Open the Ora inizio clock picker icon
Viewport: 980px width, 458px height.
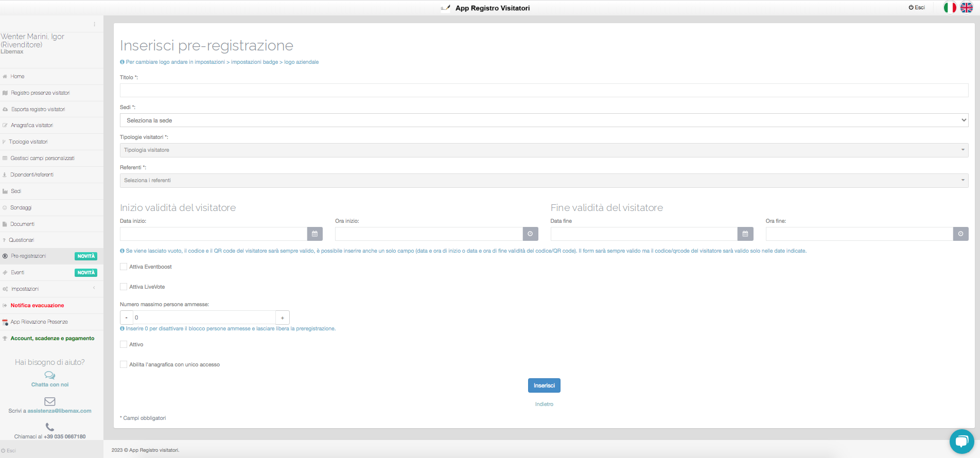[530, 234]
